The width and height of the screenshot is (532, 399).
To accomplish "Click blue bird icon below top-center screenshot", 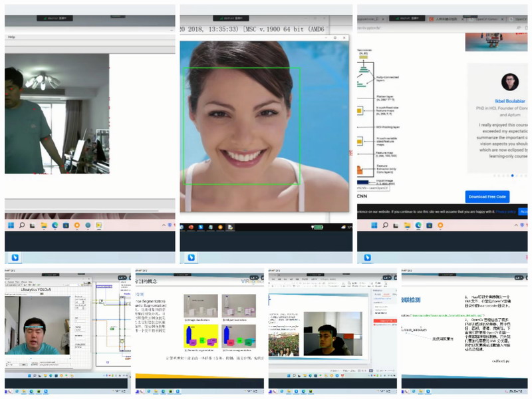I will click(x=191, y=257).
